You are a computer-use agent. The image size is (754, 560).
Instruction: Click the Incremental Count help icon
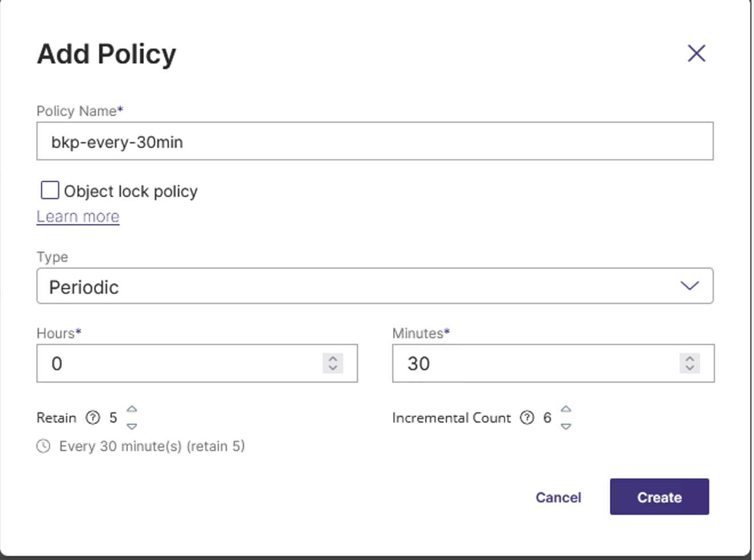528,418
